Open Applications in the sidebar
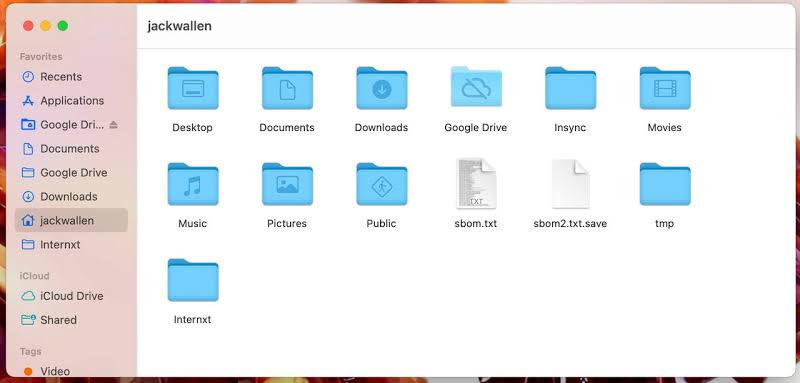The height and width of the screenshot is (383, 800). (x=71, y=101)
